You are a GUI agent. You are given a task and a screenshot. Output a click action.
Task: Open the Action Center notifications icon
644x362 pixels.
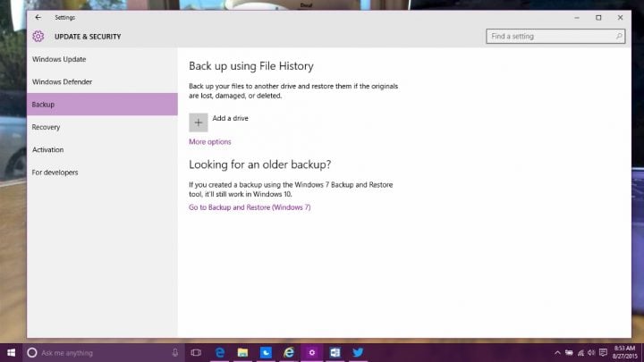(x=603, y=352)
